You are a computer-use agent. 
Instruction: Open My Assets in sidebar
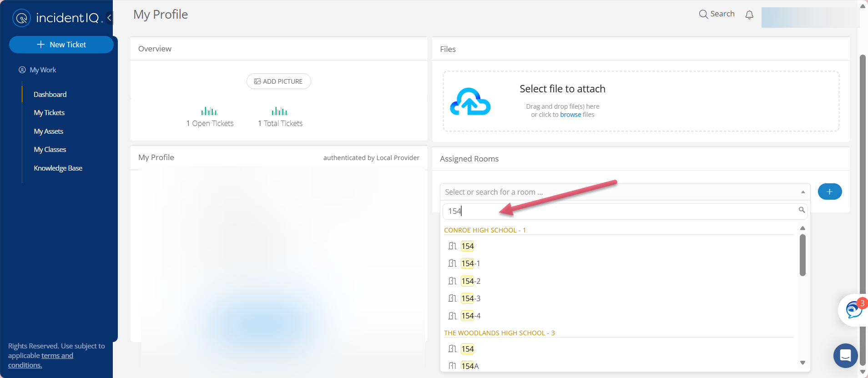click(48, 131)
